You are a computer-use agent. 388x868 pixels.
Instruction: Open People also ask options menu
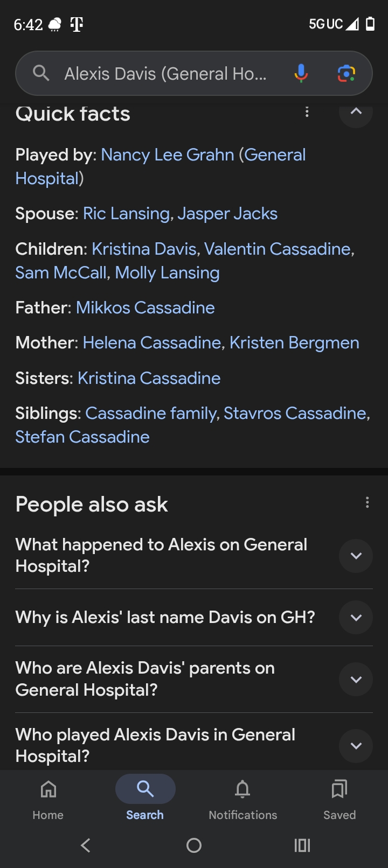(x=367, y=502)
